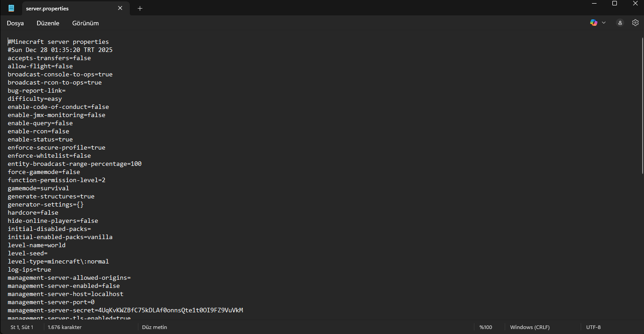Click the generator-settings={} line
The height and width of the screenshot is (334, 644).
click(x=46, y=204)
